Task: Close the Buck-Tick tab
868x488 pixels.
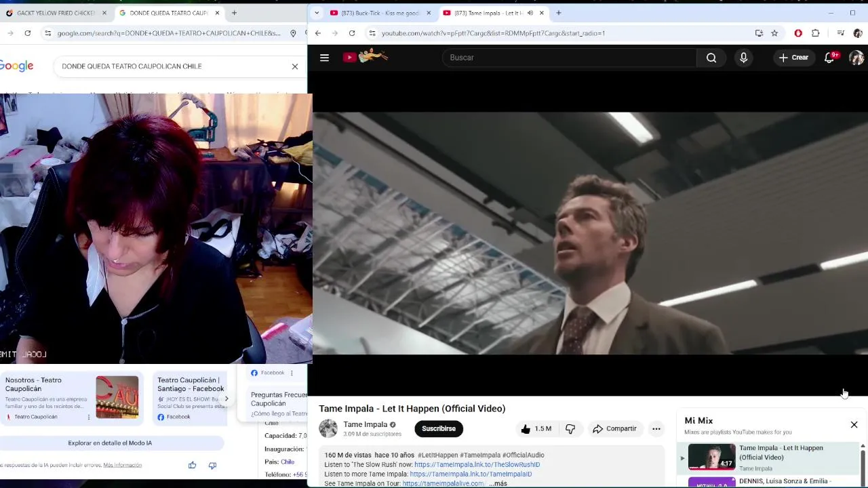Action: (x=428, y=13)
